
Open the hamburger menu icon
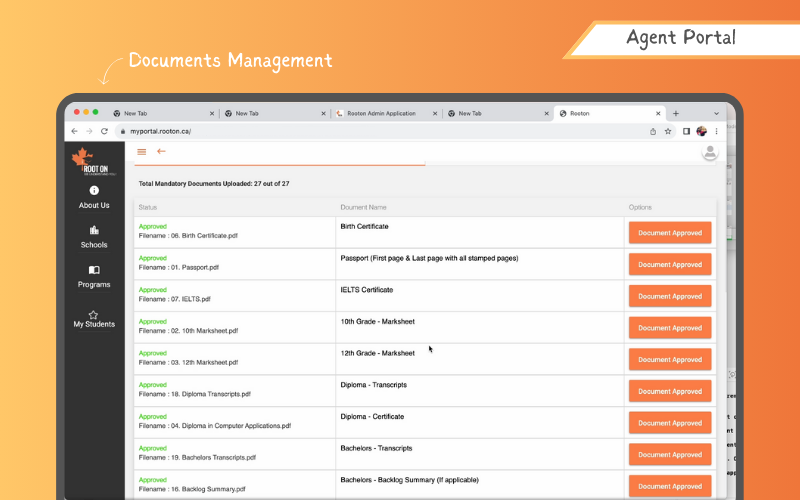pyautogui.click(x=142, y=152)
